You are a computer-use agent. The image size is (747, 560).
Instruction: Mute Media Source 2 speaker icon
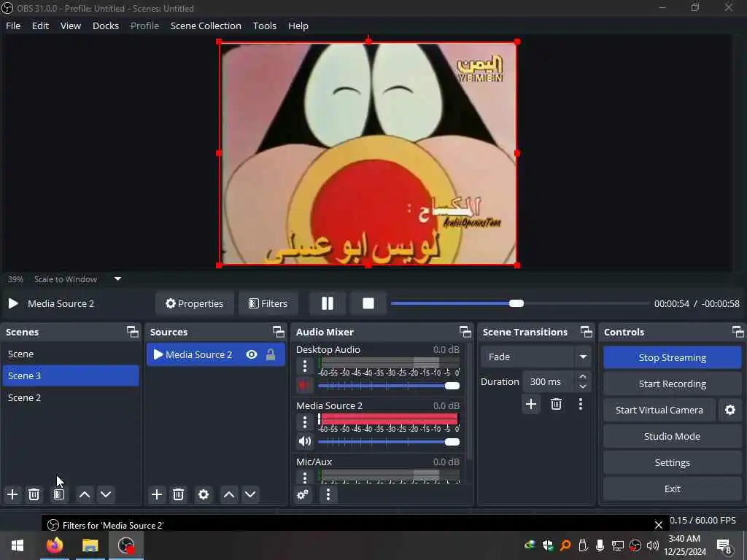click(x=305, y=441)
